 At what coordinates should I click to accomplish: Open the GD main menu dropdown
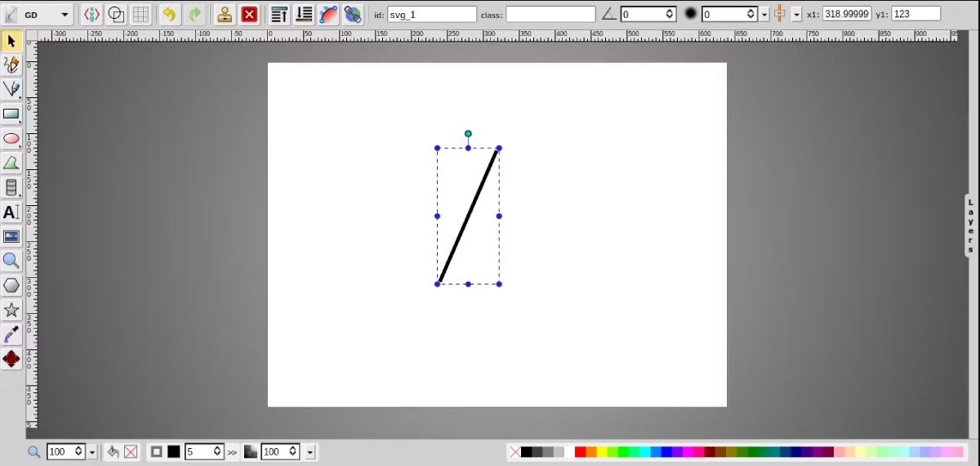tap(38, 14)
